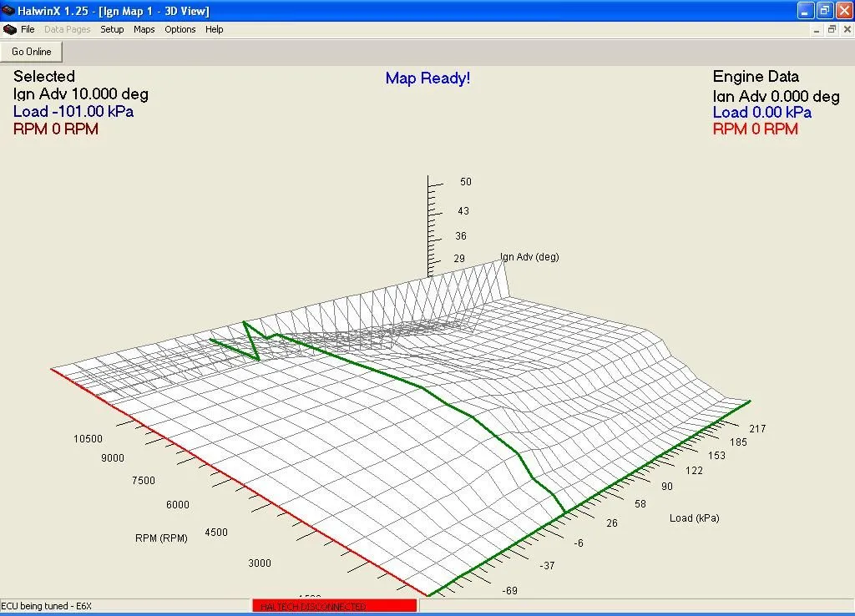
Task: Click the disabled Data Pages menu
Action: (x=67, y=29)
